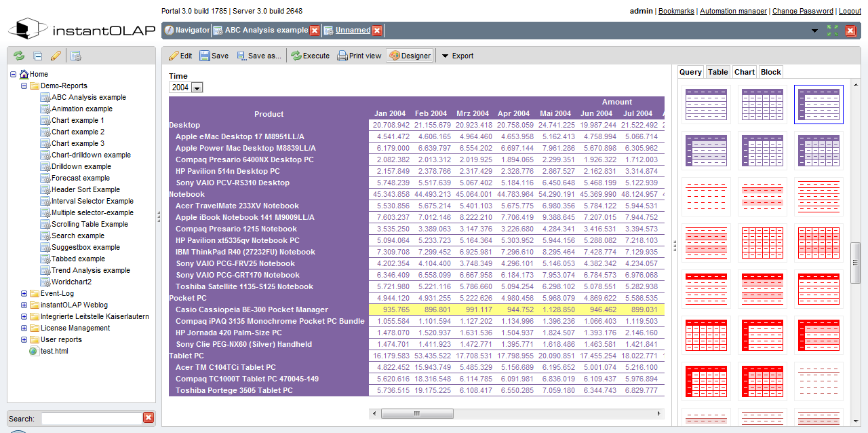The width and height of the screenshot is (868, 433).
Task: Click the report settings icon above the tree
Action: [76, 56]
